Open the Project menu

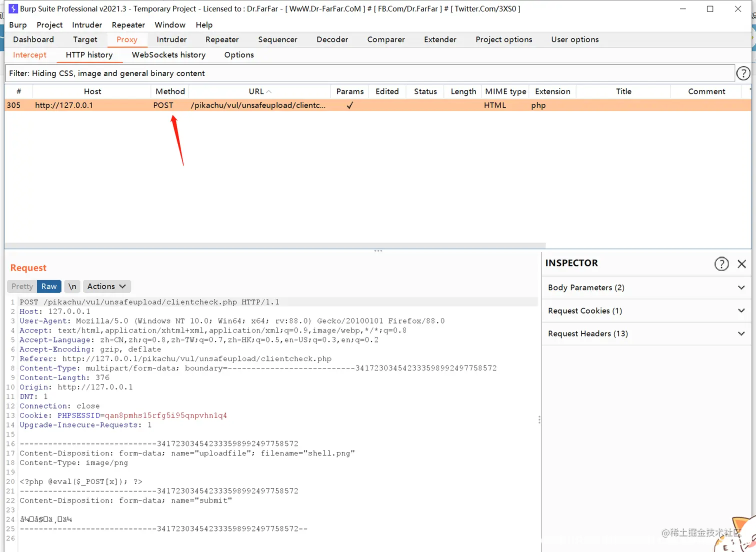click(x=49, y=24)
